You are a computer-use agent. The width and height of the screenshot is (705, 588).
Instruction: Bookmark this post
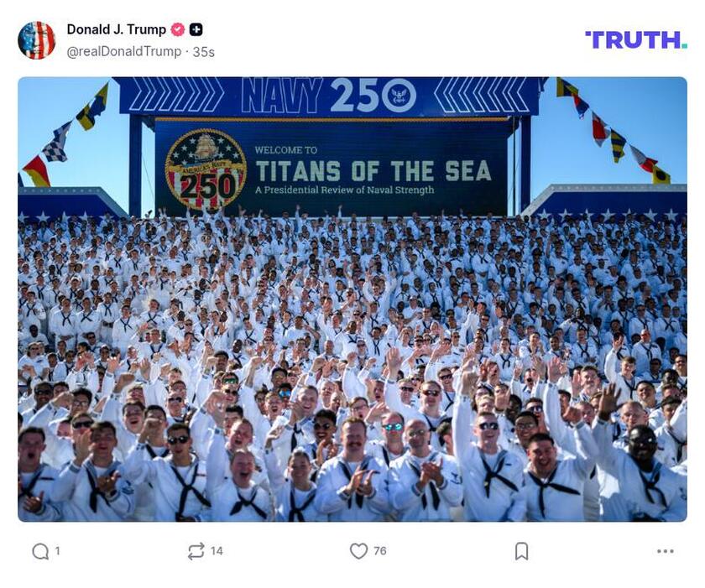coord(521,551)
